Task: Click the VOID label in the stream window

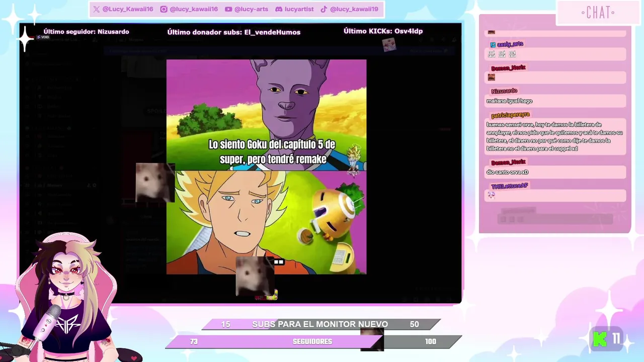Action: [x=43, y=37]
